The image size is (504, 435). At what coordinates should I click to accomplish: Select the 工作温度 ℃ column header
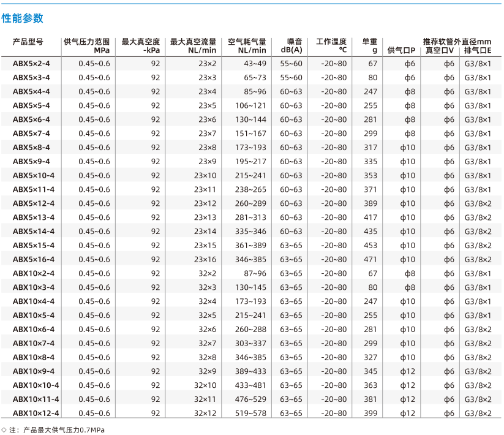(331, 46)
